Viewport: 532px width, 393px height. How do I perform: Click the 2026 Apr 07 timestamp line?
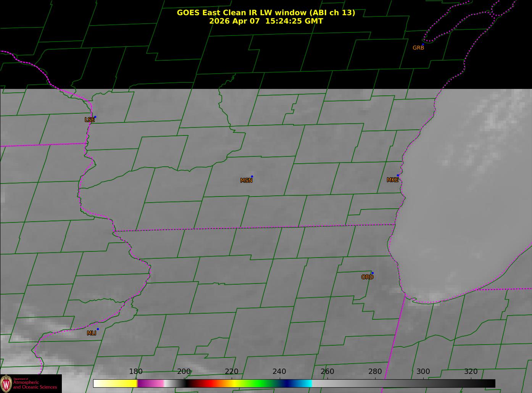266,21
